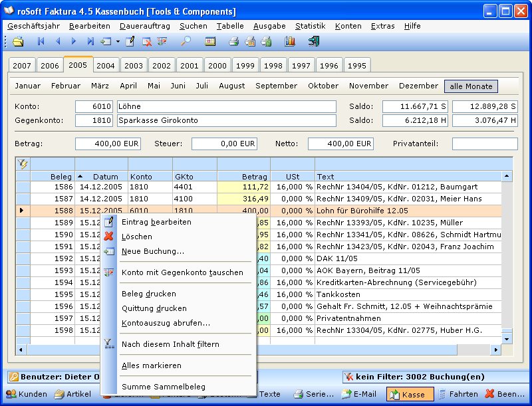
Task: Click the first printer icon in toolbar
Action: (x=233, y=42)
